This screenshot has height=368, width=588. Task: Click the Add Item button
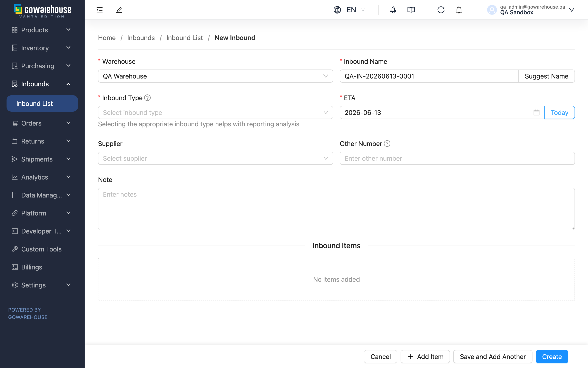coord(425,357)
